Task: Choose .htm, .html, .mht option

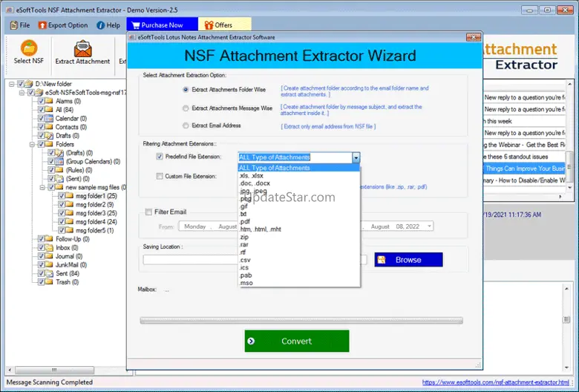Action: point(299,229)
